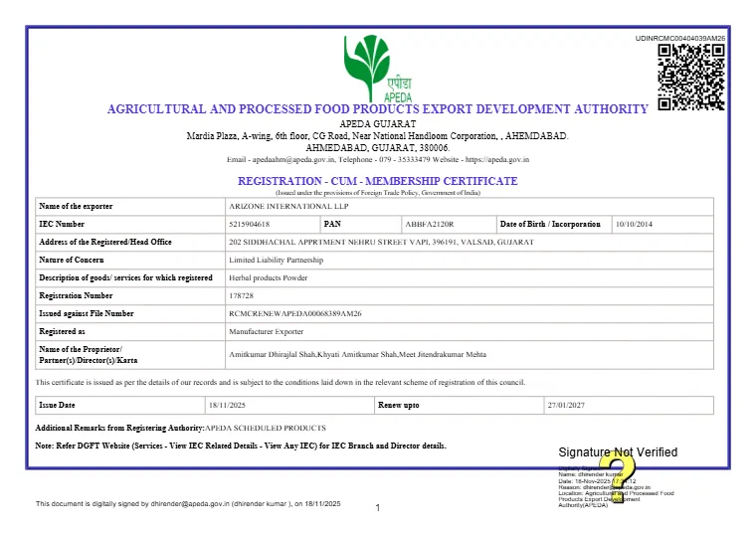
Task: Click the 'PAN' label cell
Action: pos(361,224)
